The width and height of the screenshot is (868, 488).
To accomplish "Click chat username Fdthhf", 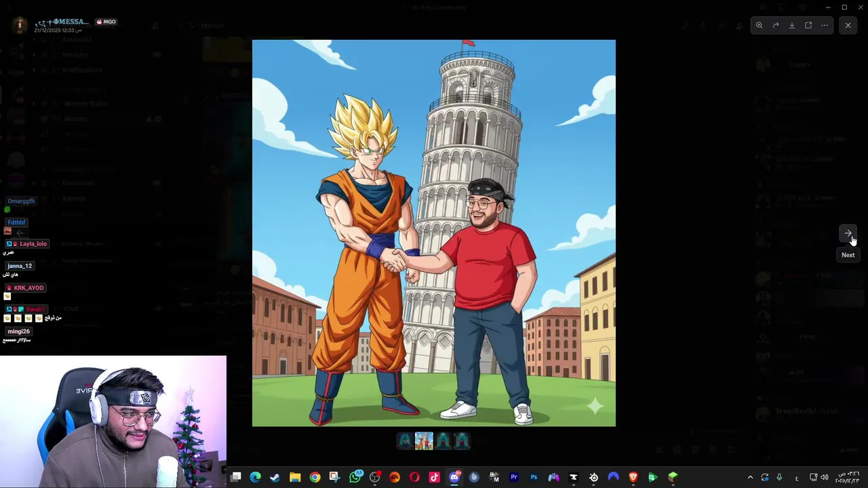I will pyautogui.click(x=16, y=222).
